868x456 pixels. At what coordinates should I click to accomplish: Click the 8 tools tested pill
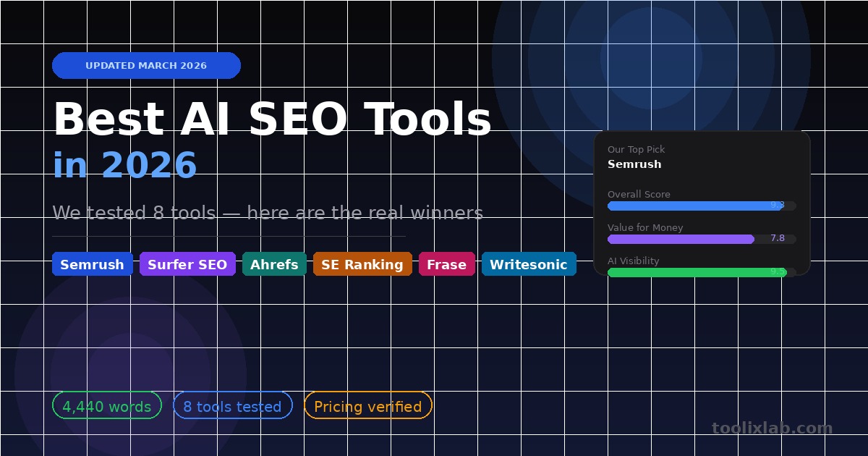click(232, 406)
